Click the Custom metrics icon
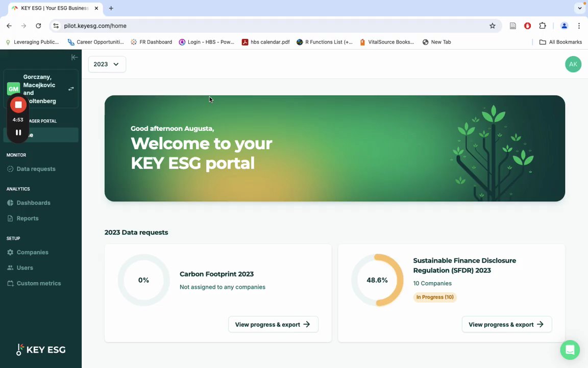Image resolution: width=588 pixels, height=368 pixels. pos(10,283)
